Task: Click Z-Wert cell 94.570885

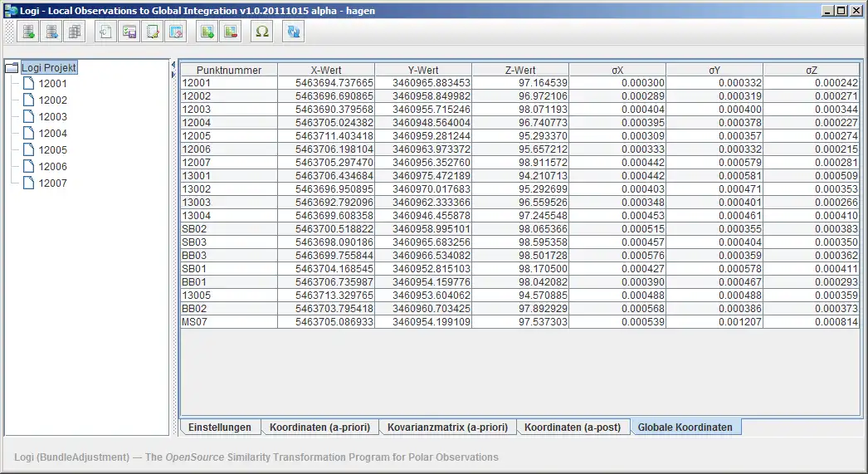Action: click(x=520, y=296)
